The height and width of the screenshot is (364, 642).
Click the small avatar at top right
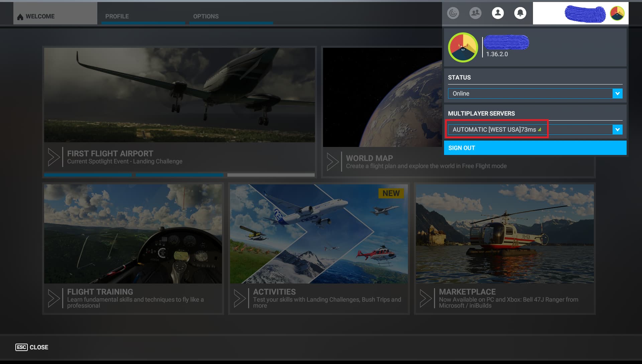click(x=617, y=13)
